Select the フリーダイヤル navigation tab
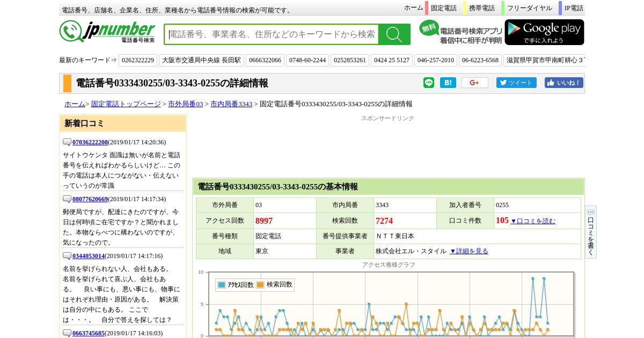 pyautogui.click(x=529, y=8)
